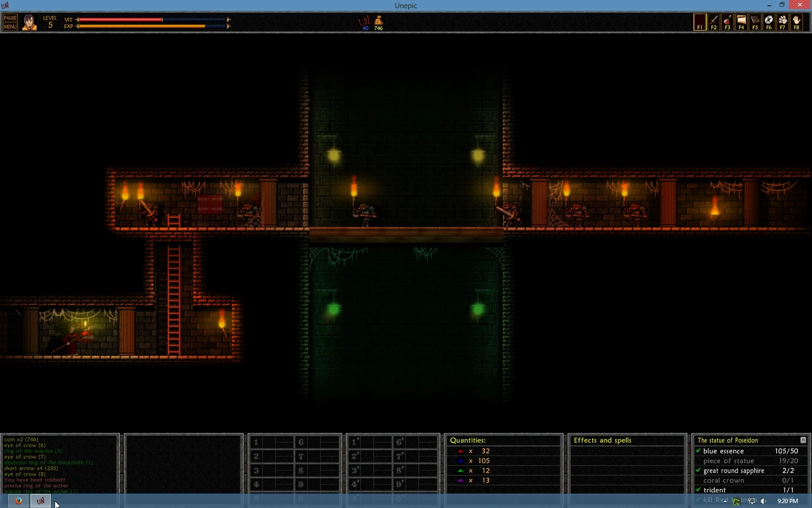The width and height of the screenshot is (812, 508).
Task: Select hotkey slot 7
Action: pyautogui.click(x=318, y=456)
